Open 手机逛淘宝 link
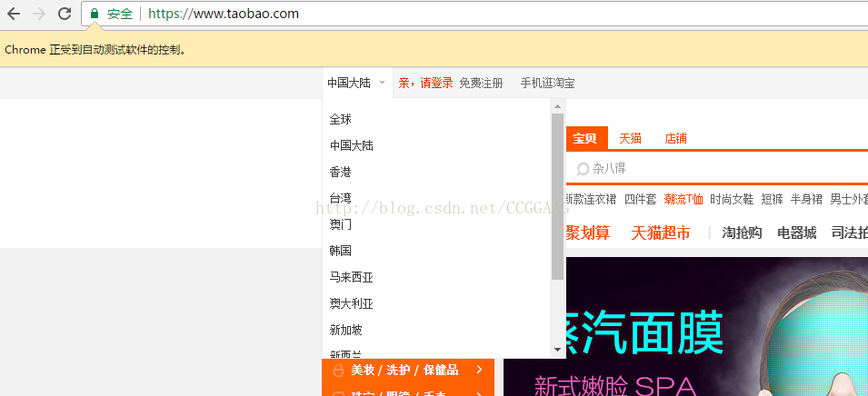868x396 pixels. (547, 83)
